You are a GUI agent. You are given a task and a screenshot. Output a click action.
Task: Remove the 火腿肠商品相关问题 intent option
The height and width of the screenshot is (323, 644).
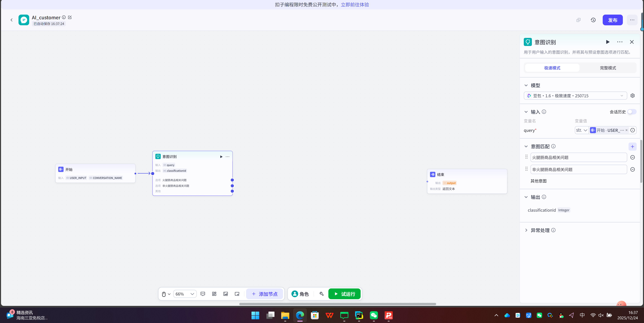click(x=632, y=157)
